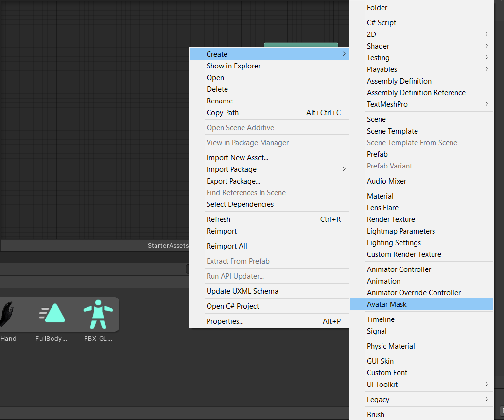Create a new Scene
Image resolution: width=504 pixels, height=420 pixels.
pos(421,119)
